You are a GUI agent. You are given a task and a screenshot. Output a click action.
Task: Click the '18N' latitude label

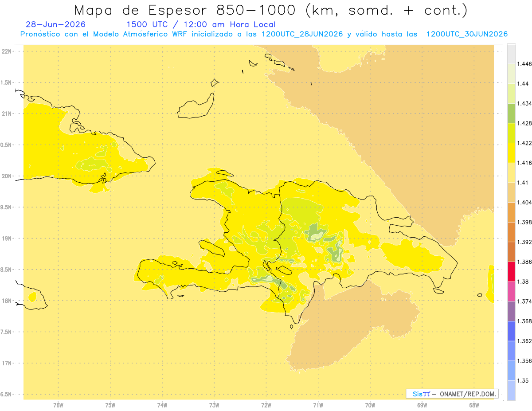(x=7, y=301)
